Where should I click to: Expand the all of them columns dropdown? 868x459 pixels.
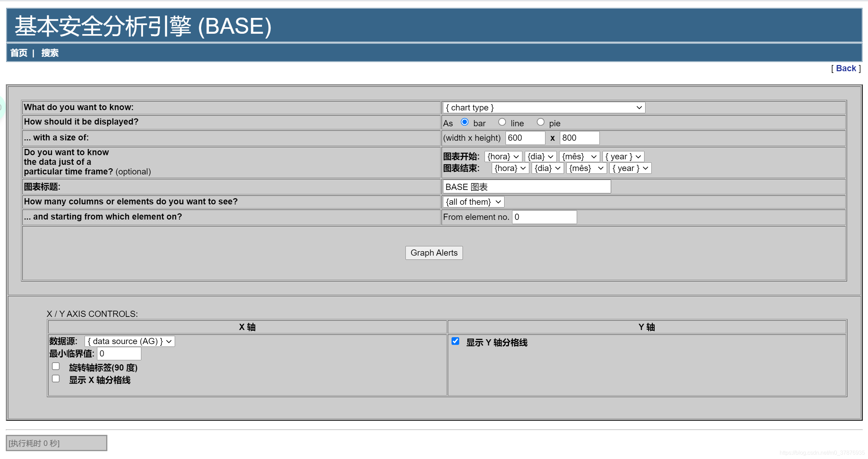[x=473, y=202]
